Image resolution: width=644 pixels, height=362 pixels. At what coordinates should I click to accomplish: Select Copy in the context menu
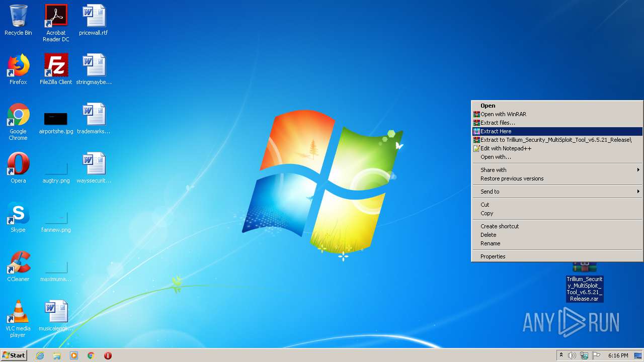(x=557, y=213)
